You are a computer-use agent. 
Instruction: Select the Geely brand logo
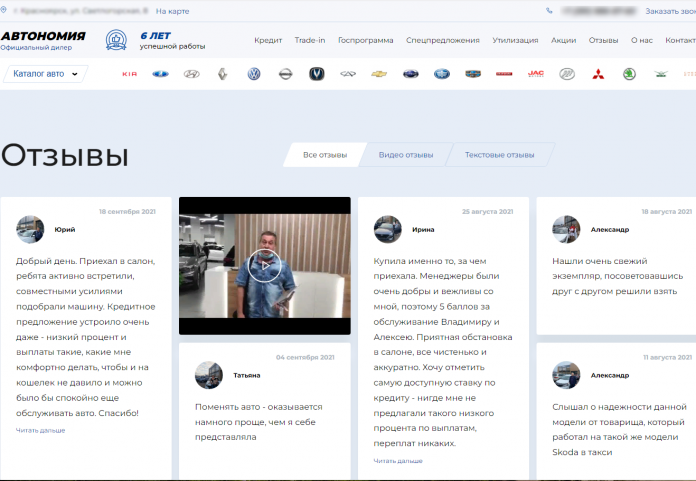click(473, 74)
